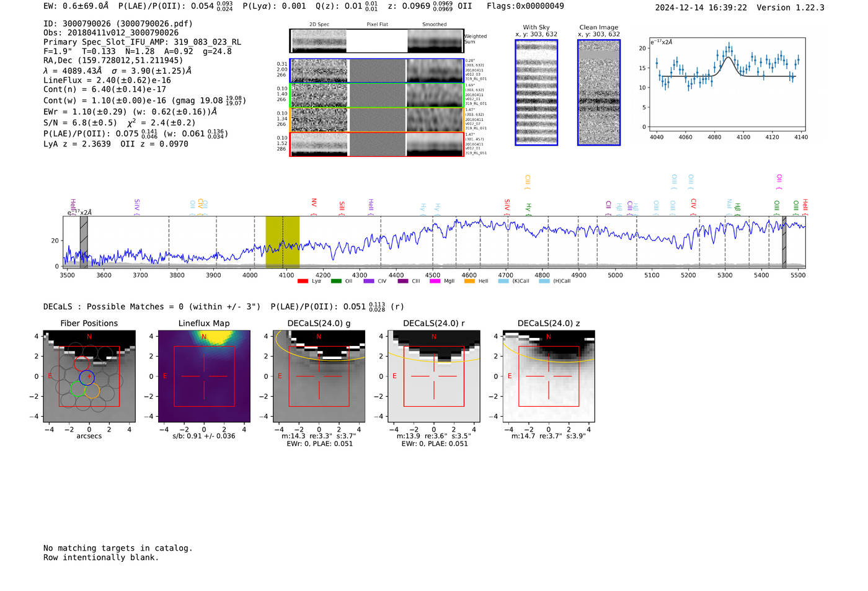Click the violet CIV legend swatch
This screenshot has width=868, height=591.
369,281
